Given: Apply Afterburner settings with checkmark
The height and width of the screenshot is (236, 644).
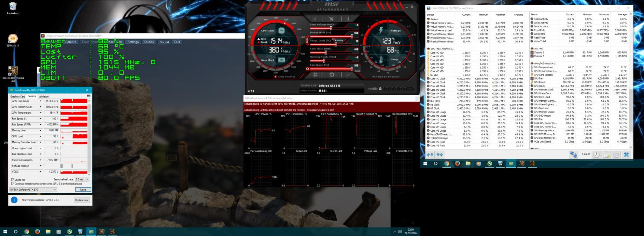Looking at the screenshot, I should (348, 74).
